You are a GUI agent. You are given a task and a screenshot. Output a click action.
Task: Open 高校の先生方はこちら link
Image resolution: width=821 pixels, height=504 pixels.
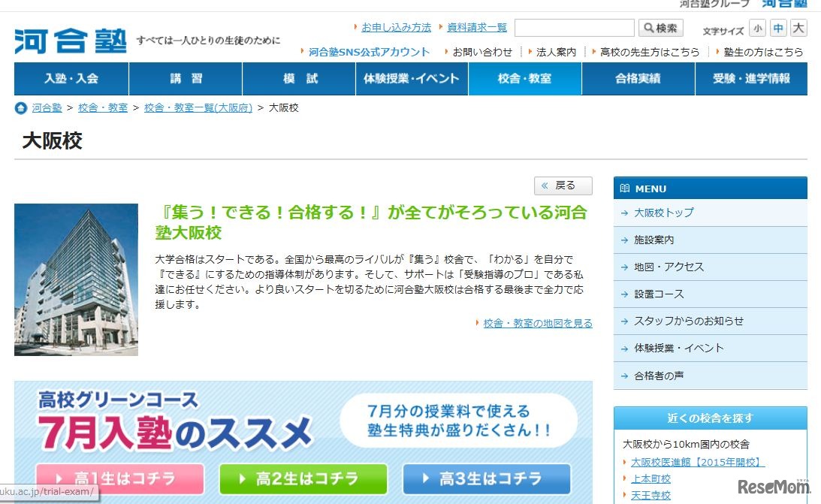point(650,52)
